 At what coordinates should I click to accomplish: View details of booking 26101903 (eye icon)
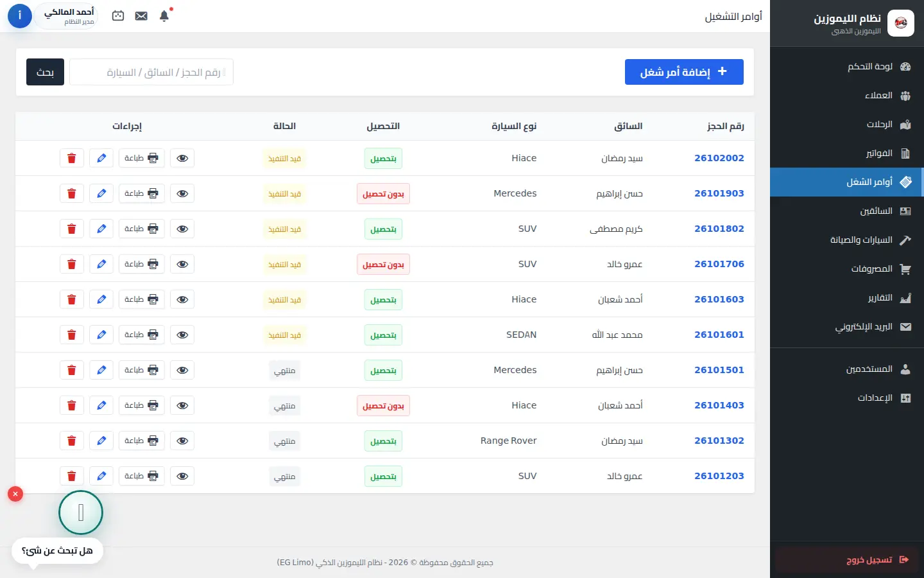click(182, 193)
